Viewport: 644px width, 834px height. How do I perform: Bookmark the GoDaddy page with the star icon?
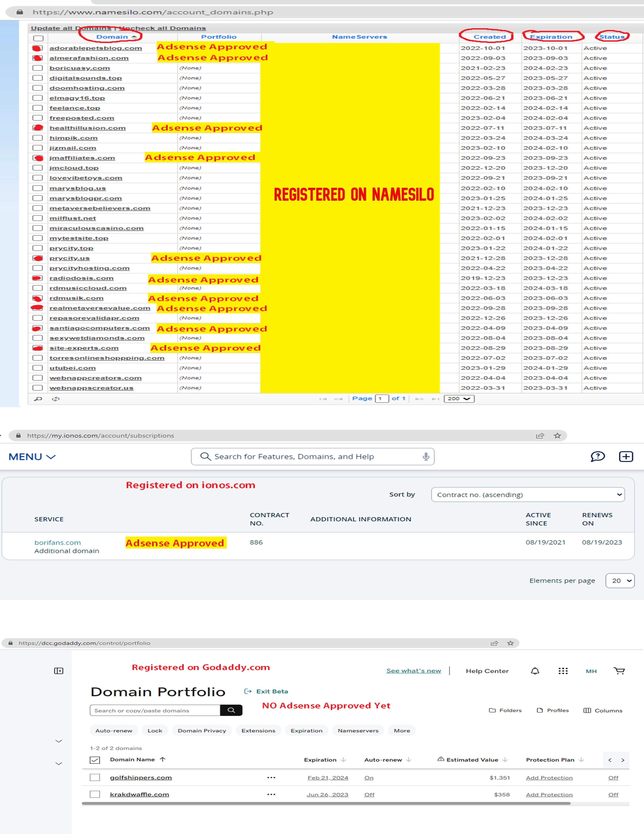[510, 643]
